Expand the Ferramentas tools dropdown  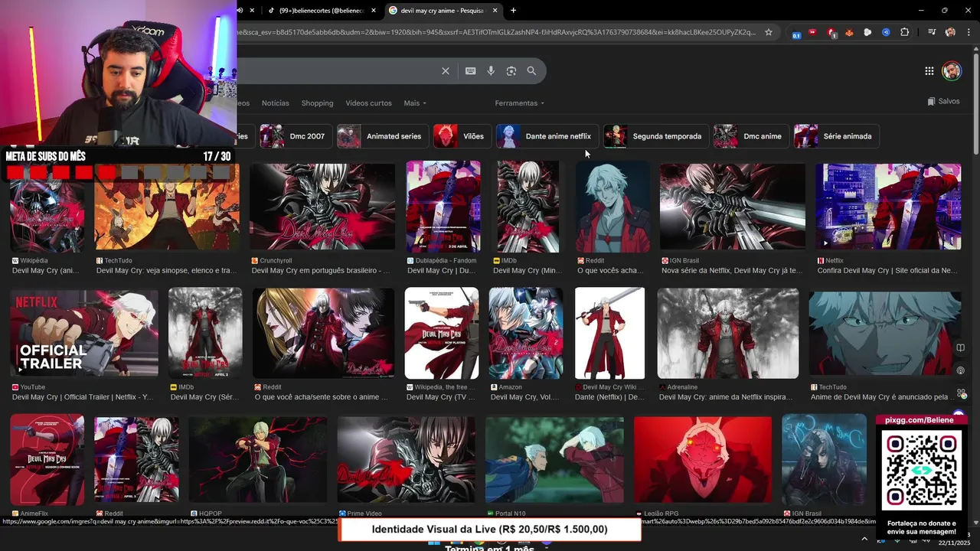pyautogui.click(x=520, y=103)
